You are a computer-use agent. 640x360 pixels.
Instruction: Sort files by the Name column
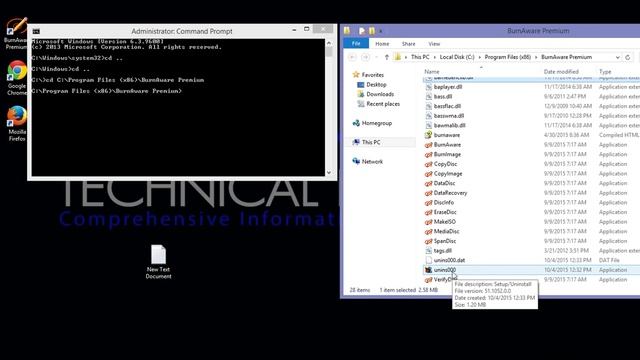pyautogui.click(x=432, y=72)
